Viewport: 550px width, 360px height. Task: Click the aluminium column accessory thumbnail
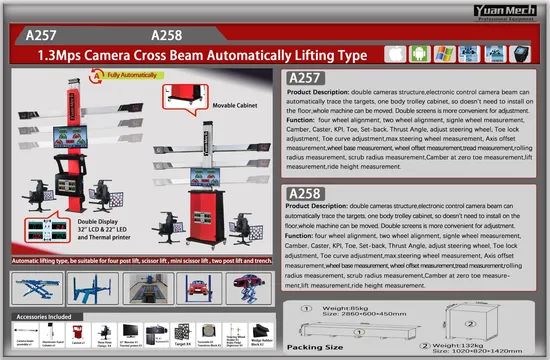pos(52,335)
